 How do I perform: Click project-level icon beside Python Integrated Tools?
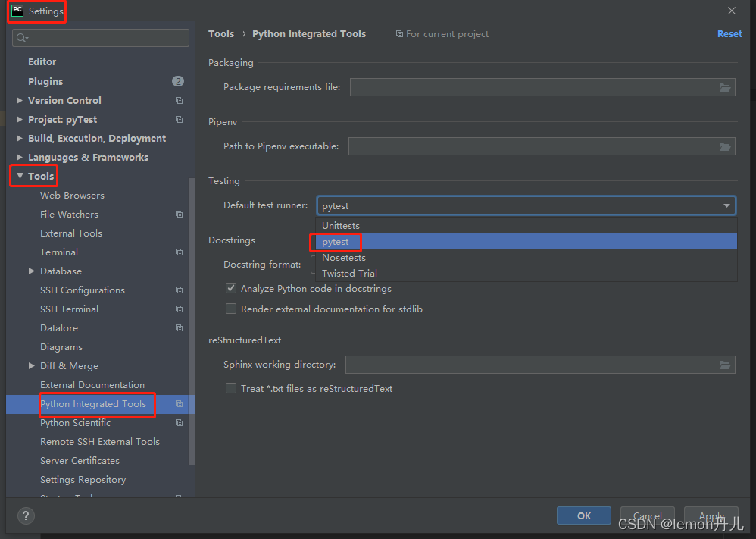(x=179, y=404)
